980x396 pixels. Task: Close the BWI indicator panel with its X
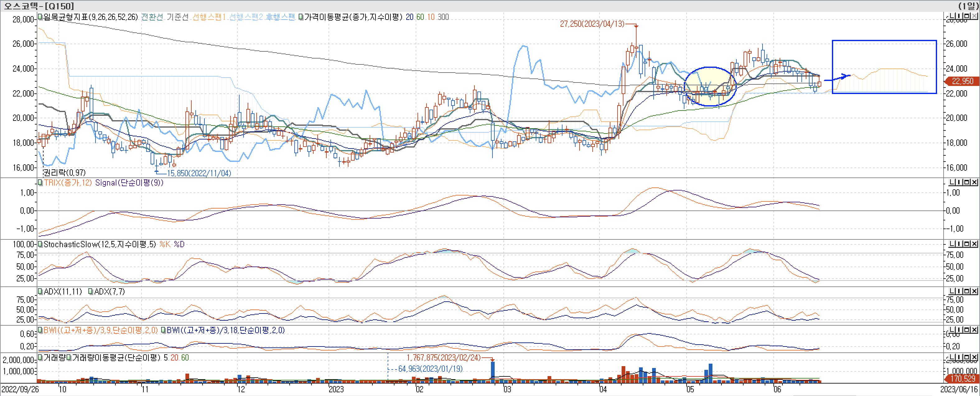click(x=974, y=330)
